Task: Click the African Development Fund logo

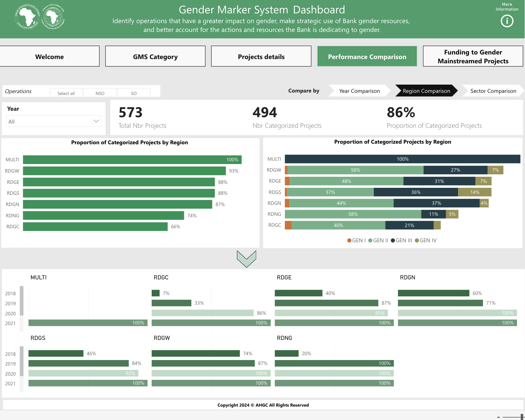Action: coord(53,17)
